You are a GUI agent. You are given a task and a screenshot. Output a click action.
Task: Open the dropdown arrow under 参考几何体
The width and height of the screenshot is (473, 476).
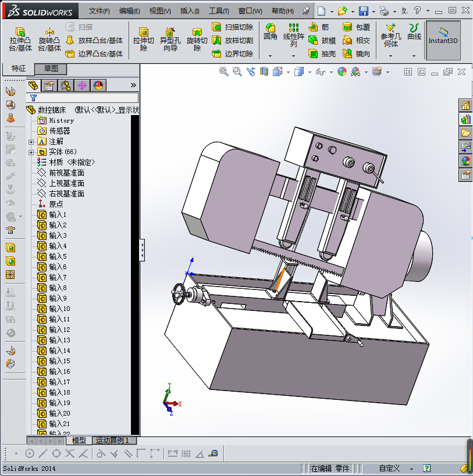(x=390, y=56)
